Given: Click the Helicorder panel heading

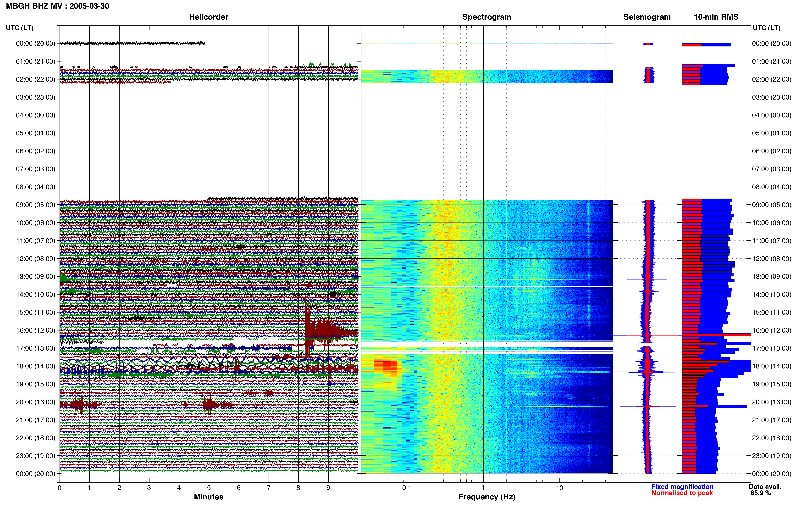Looking at the screenshot, I should click(x=209, y=17).
